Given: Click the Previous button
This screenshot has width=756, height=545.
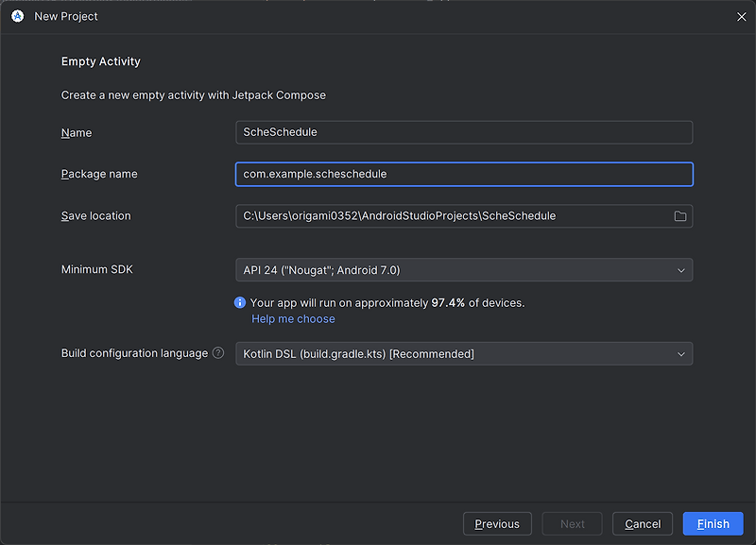Looking at the screenshot, I should (497, 523).
